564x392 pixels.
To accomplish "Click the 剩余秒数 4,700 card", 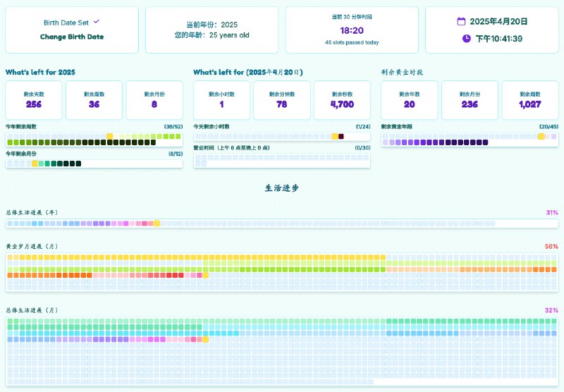I will click(x=342, y=99).
